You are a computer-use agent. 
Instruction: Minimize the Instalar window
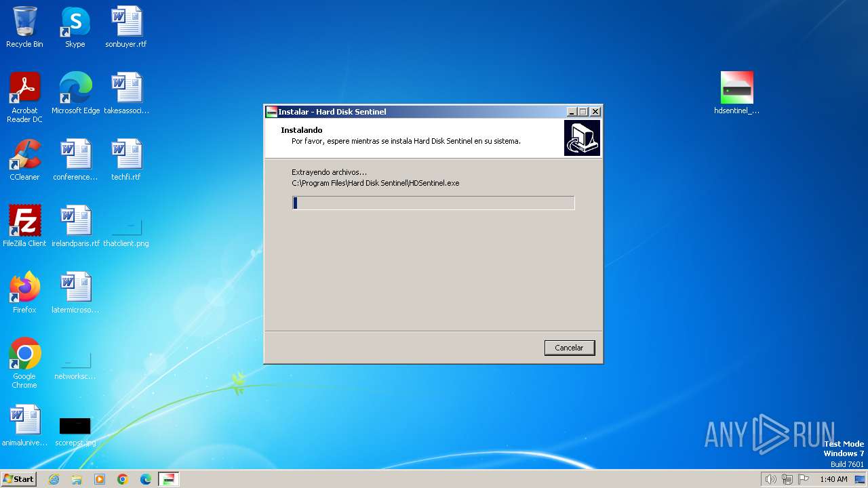pyautogui.click(x=572, y=112)
